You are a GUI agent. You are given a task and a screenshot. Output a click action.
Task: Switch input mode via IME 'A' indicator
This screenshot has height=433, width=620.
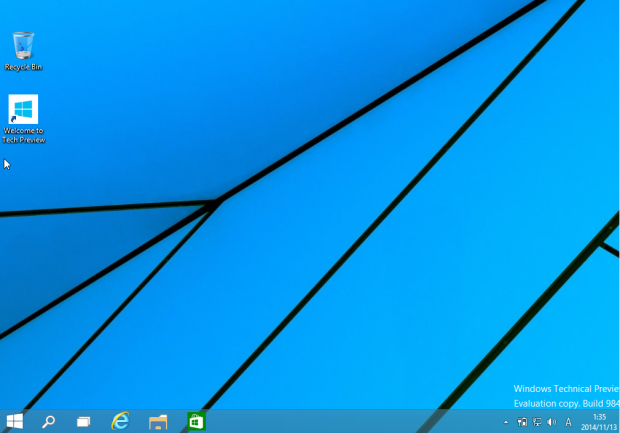coord(569,422)
